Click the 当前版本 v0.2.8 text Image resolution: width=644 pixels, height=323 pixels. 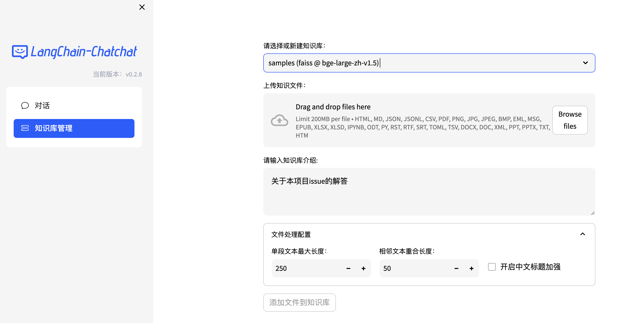pos(117,74)
